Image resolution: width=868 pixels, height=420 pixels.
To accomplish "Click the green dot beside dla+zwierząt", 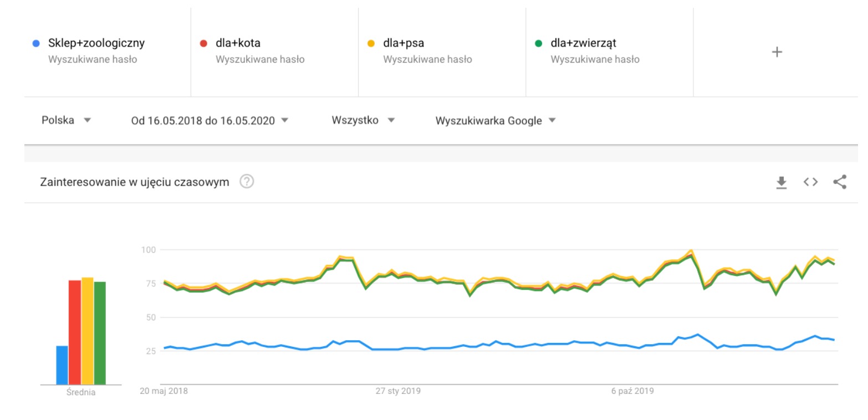I will click(538, 43).
